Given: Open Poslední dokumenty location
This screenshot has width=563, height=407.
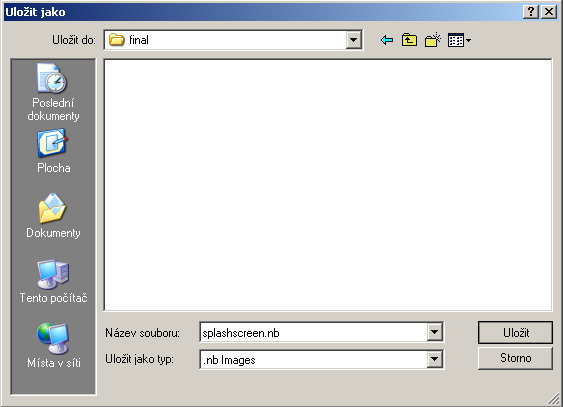Looking at the screenshot, I should coord(53,93).
